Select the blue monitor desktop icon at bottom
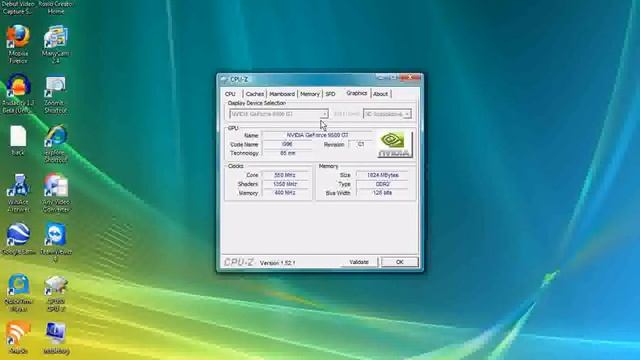The height and width of the screenshot is (360, 640). click(x=56, y=338)
